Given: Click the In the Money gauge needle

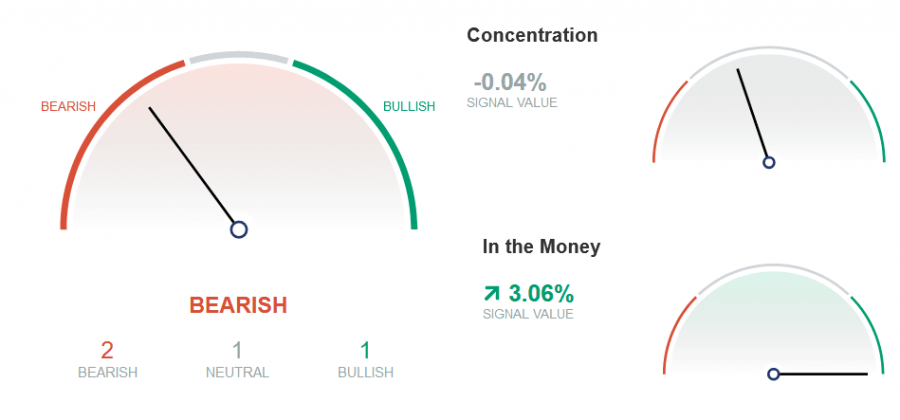Looking at the screenshot, I should [823, 374].
